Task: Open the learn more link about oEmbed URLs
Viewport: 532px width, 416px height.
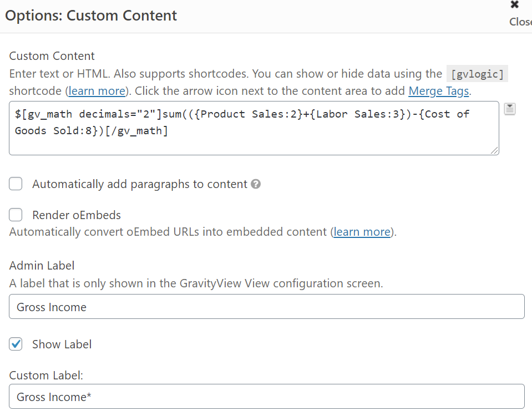Action: click(x=362, y=232)
